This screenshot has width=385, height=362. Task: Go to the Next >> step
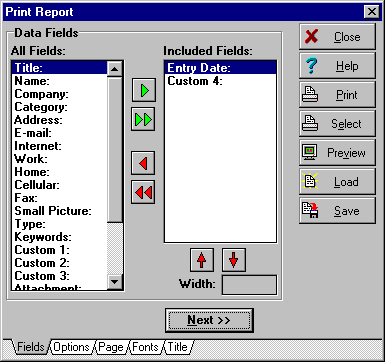(x=209, y=320)
